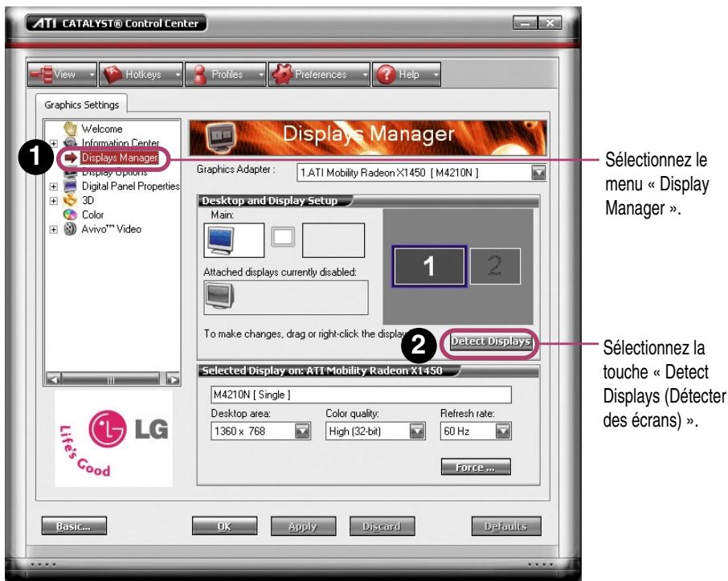Open the Preferences menu

click(x=320, y=74)
